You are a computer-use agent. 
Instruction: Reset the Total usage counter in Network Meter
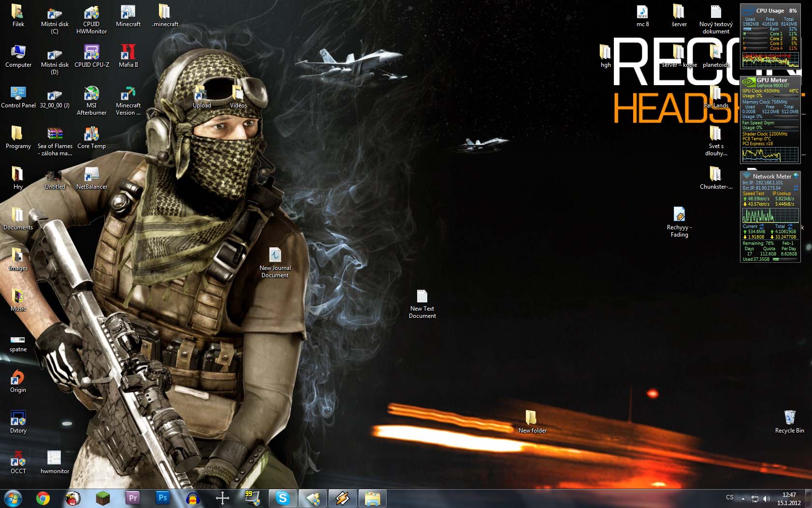pyautogui.click(x=790, y=226)
